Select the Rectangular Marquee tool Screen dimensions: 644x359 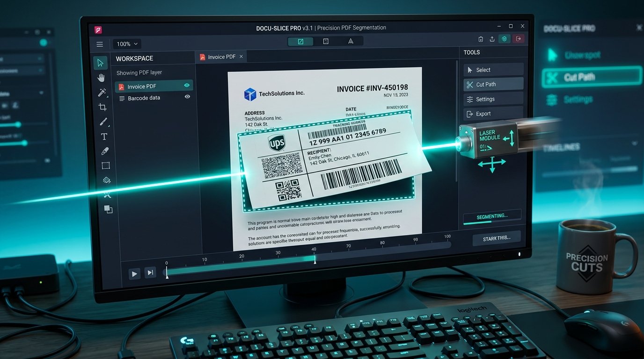click(106, 165)
